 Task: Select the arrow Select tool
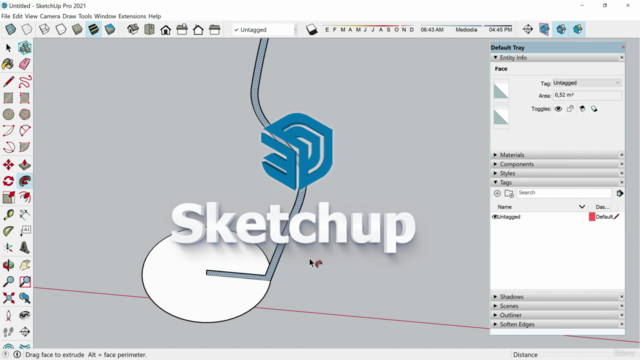point(8,48)
